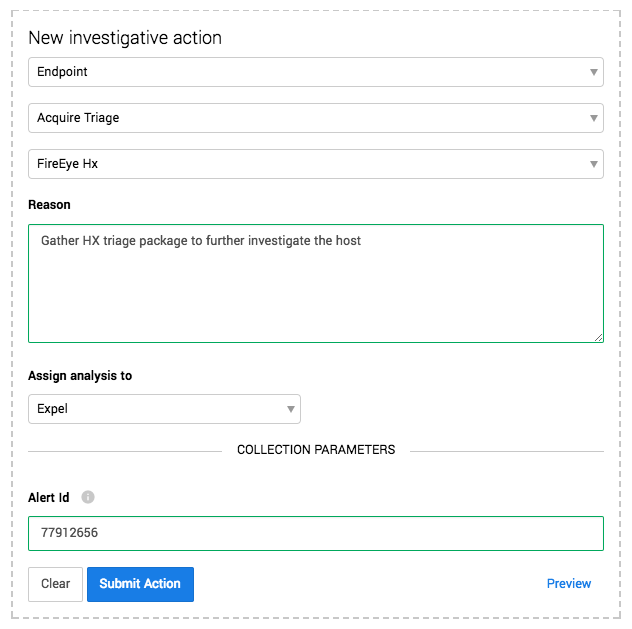The height and width of the screenshot is (629, 632).
Task: Click the info icon beside Alert Id
Action: [x=88, y=497]
